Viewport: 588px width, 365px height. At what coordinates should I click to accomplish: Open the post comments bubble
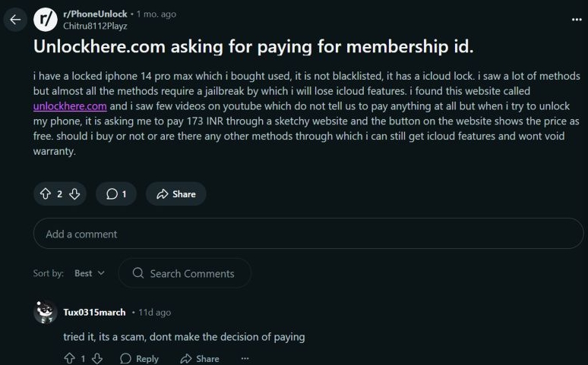(x=116, y=194)
